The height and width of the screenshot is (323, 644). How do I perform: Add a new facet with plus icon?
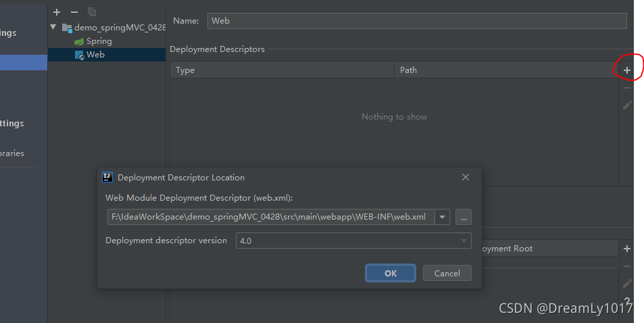[x=57, y=12]
